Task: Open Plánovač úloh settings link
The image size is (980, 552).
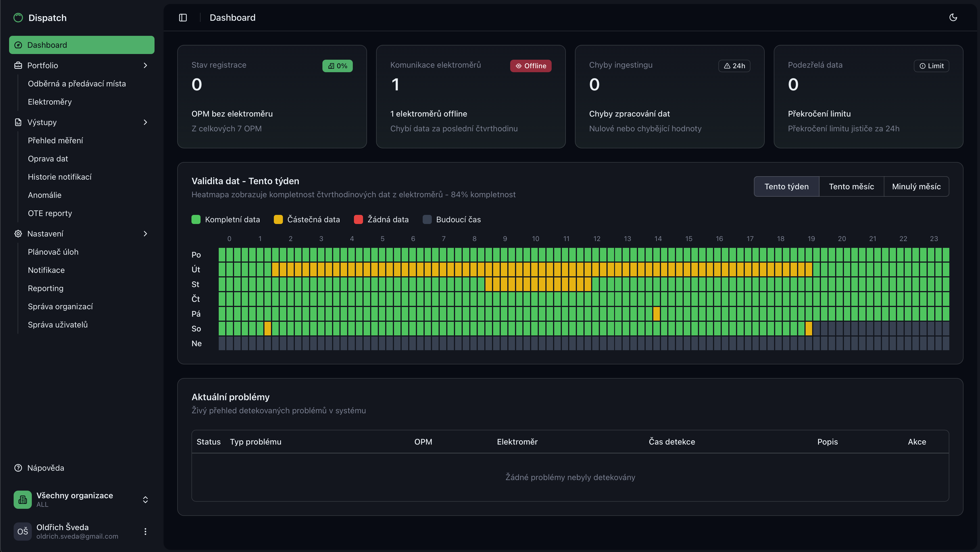Action: [x=53, y=252]
